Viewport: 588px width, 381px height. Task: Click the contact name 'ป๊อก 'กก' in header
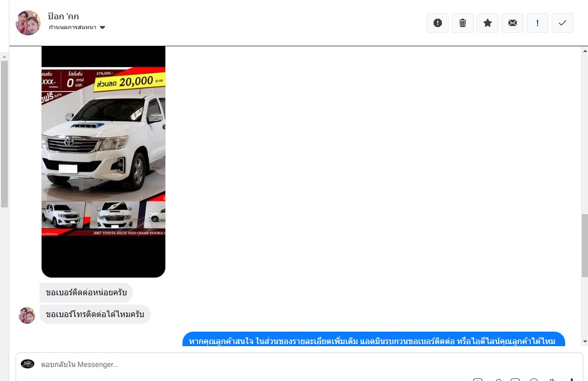pyautogui.click(x=63, y=16)
